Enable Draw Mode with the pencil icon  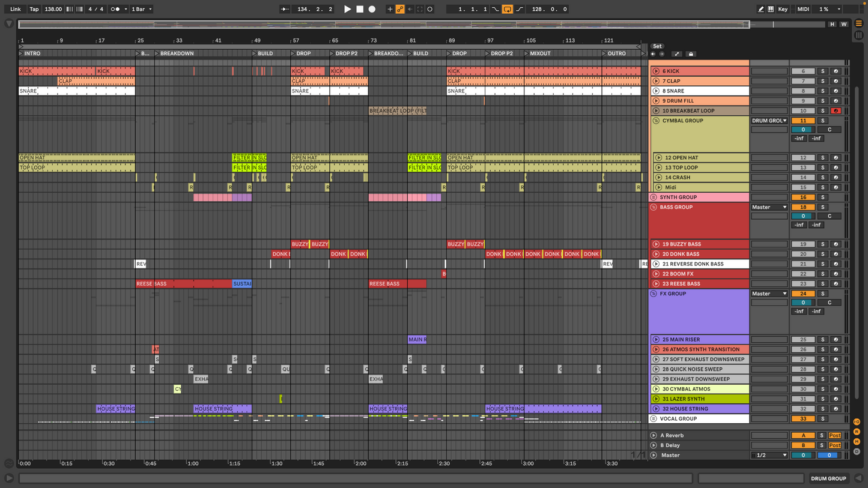point(760,9)
